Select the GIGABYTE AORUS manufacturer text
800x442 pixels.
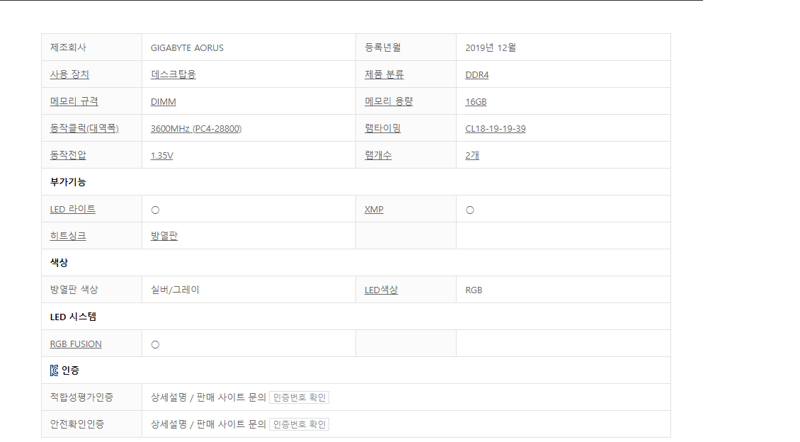click(x=187, y=48)
